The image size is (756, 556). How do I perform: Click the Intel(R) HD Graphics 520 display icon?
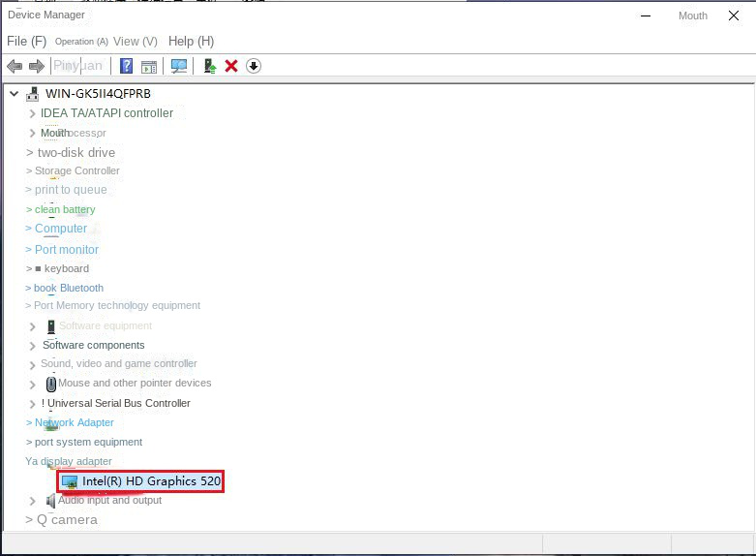(70, 481)
